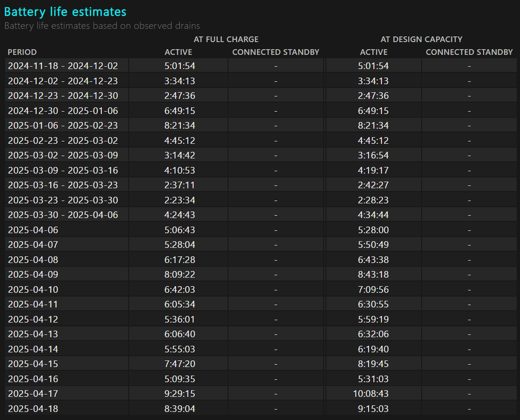This screenshot has width=520, height=420.
Task: Select design capacity value 9:15:03
Action: tap(373, 409)
